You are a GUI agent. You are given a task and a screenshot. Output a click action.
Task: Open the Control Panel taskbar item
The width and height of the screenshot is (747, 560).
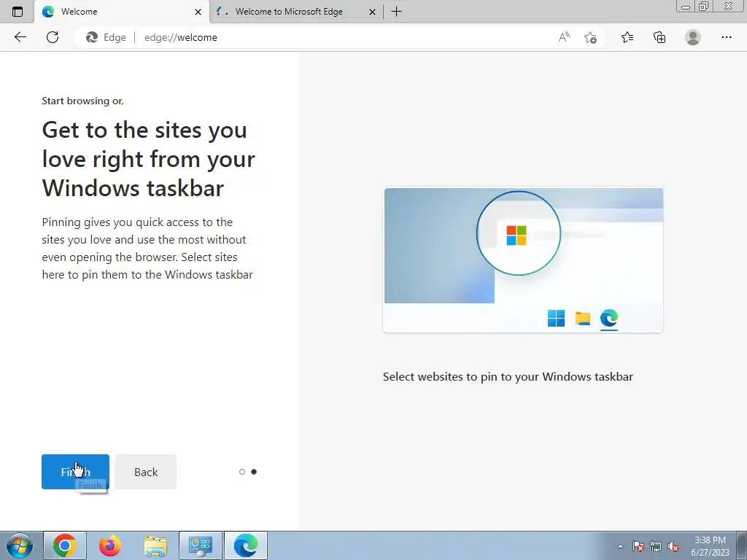[200, 545]
